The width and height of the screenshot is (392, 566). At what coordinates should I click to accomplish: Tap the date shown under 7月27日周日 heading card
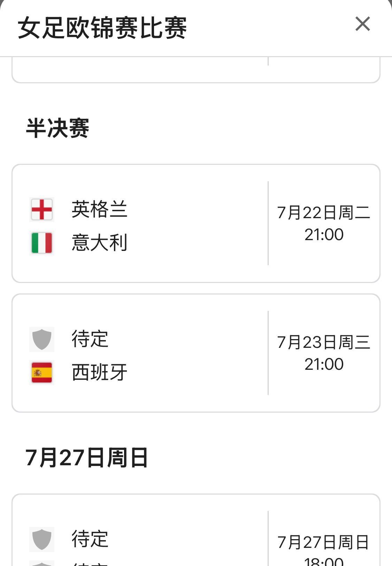[x=323, y=542]
